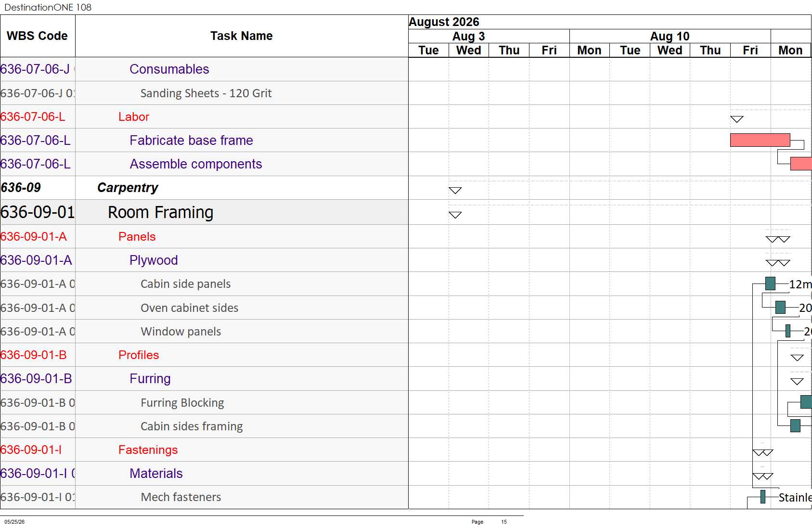Click WBS code 636-09-01-B beside Profiles

(33, 355)
